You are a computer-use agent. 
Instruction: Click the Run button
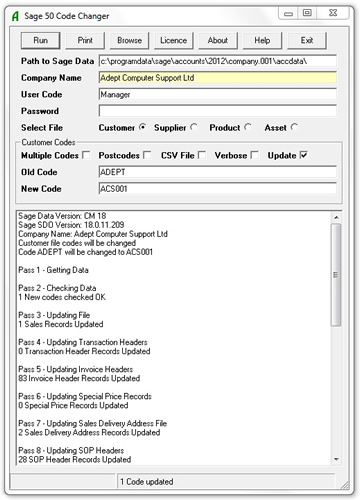[x=41, y=40]
